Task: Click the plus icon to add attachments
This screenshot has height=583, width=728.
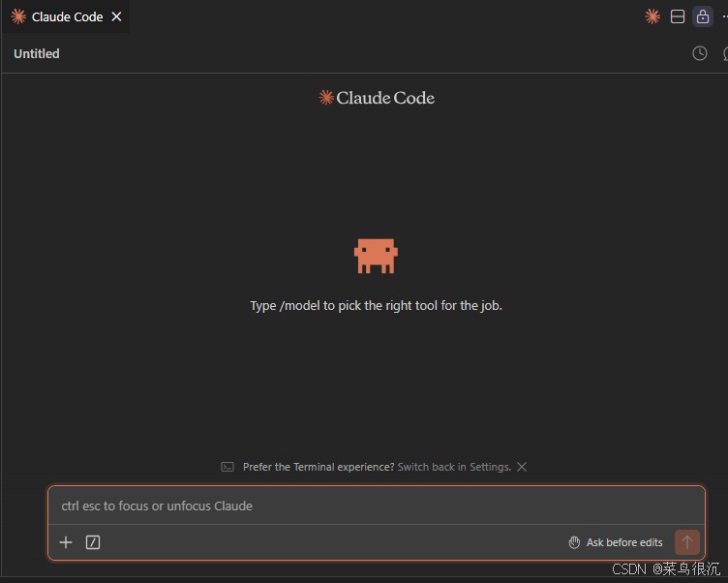Action: pyautogui.click(x=66, y=542)
